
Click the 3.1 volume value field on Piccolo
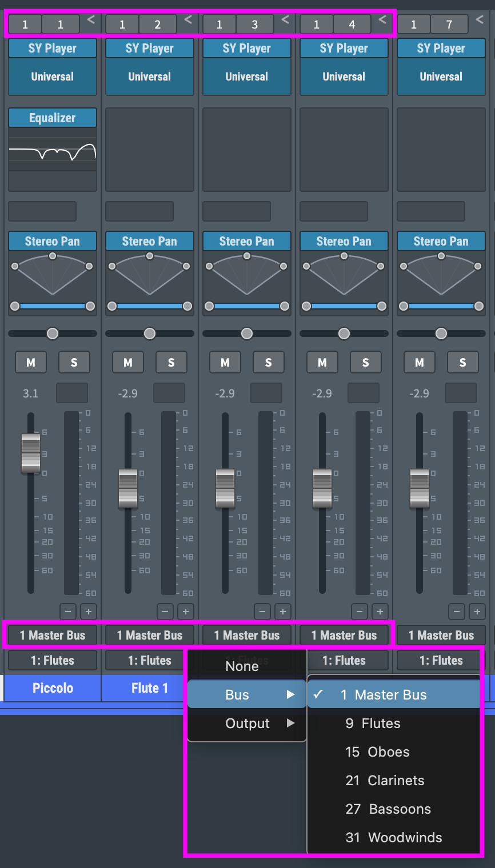[31, 393]
